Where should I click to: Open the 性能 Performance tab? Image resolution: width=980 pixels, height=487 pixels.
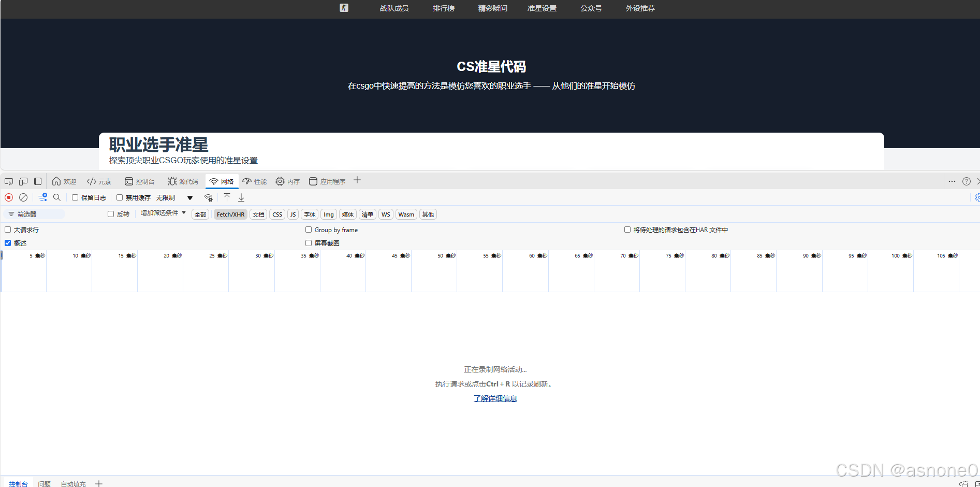255,181
